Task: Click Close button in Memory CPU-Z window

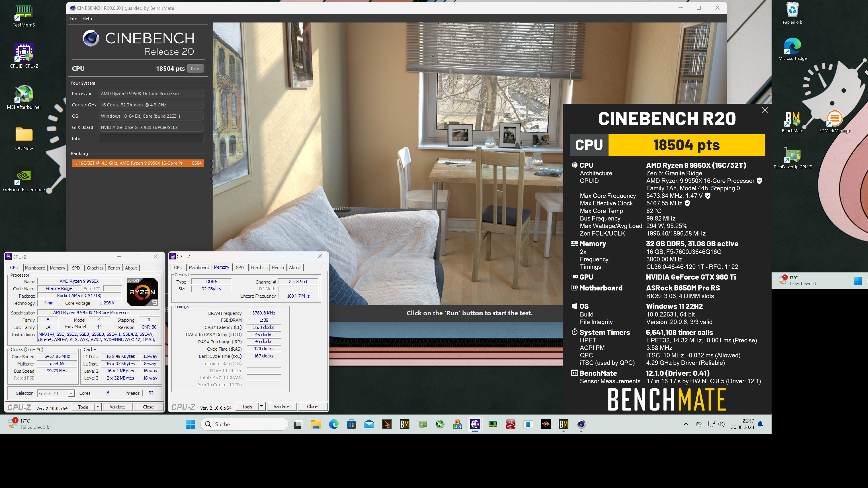Action: [312, 406]
